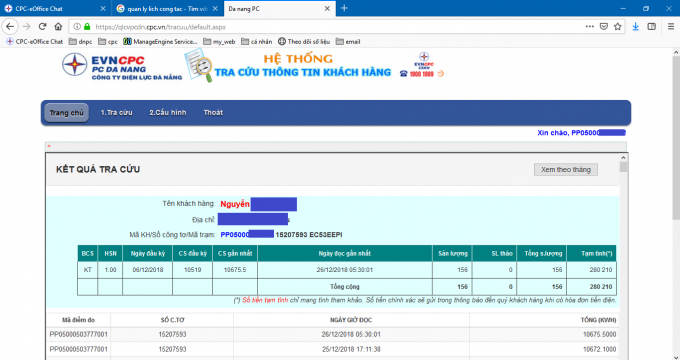Click inner panel scroll up arrow

coord(623,158)
